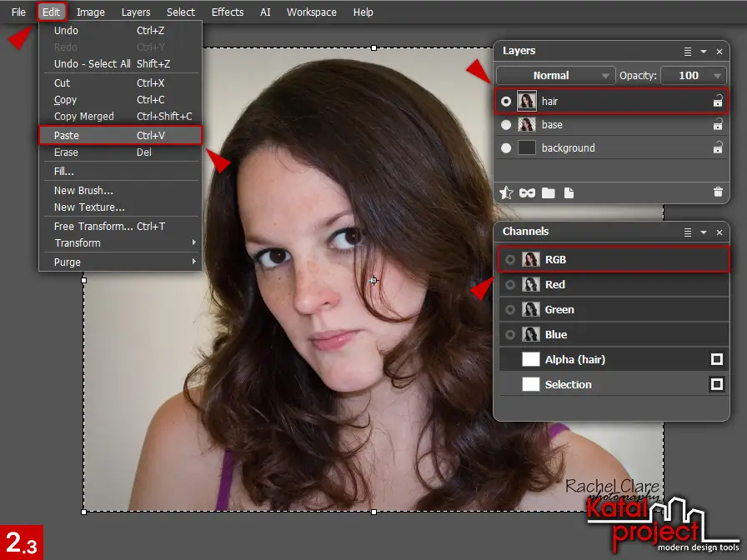747x560 pixels.
Task: Select the Green channel thumbnail
Action: 531,309
